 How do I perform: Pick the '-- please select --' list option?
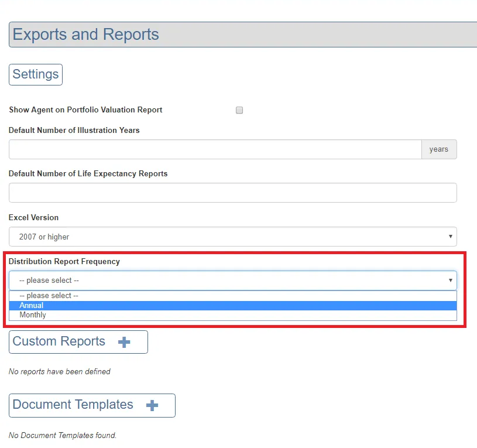click(232, 296)
